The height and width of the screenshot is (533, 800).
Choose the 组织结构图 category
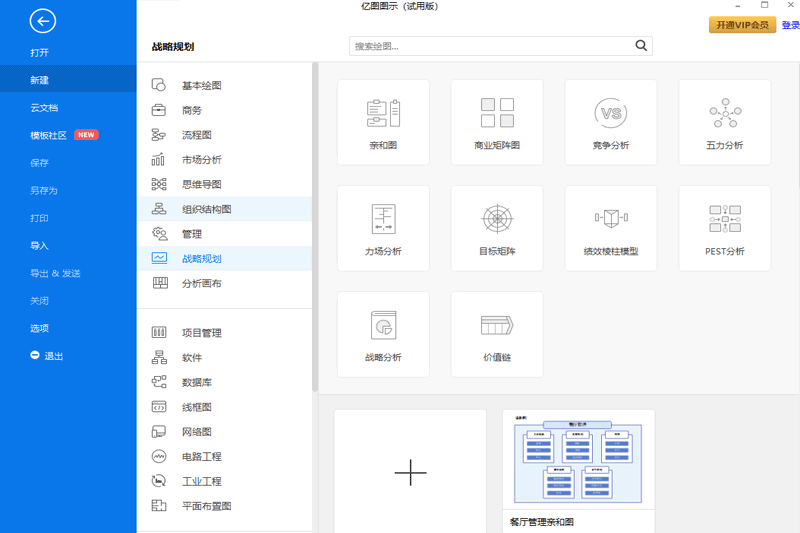coord(206,209)
